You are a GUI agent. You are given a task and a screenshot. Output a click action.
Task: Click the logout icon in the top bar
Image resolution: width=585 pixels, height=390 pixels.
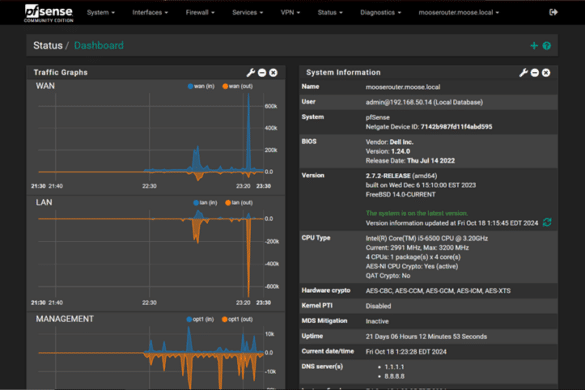click(553, 12)
